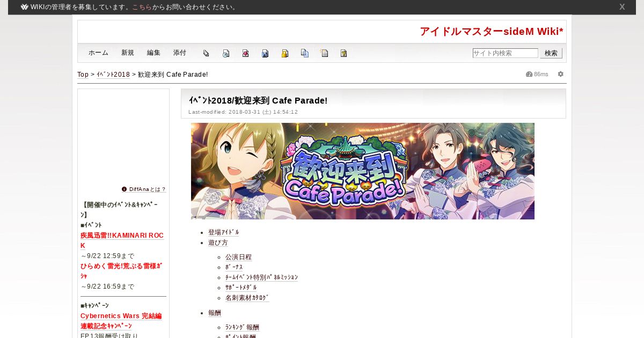
Task: Jump to the ｻﾎﾟｰﾄﾒﾀﾞﾙ section
Action: (x=241, y=288)
